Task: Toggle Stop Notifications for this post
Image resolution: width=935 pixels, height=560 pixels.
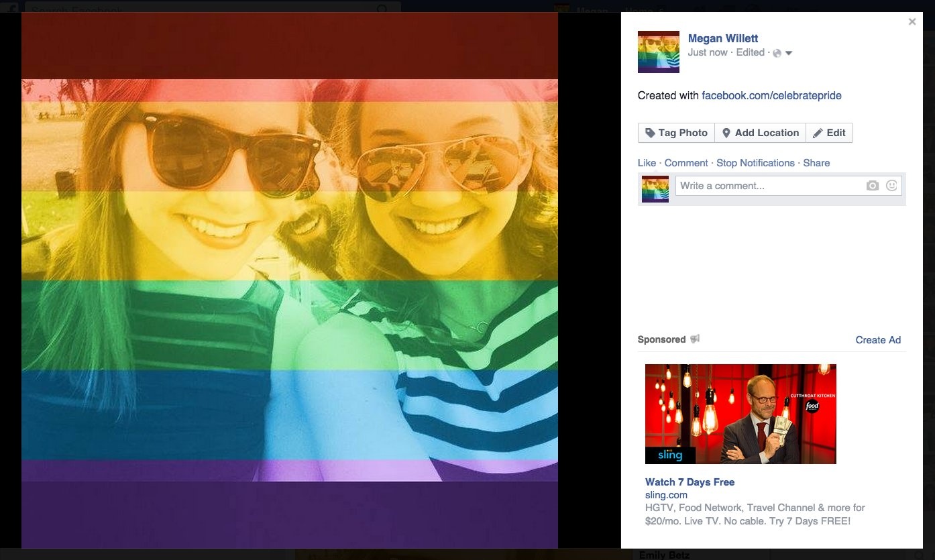Action: coord(755,163)
